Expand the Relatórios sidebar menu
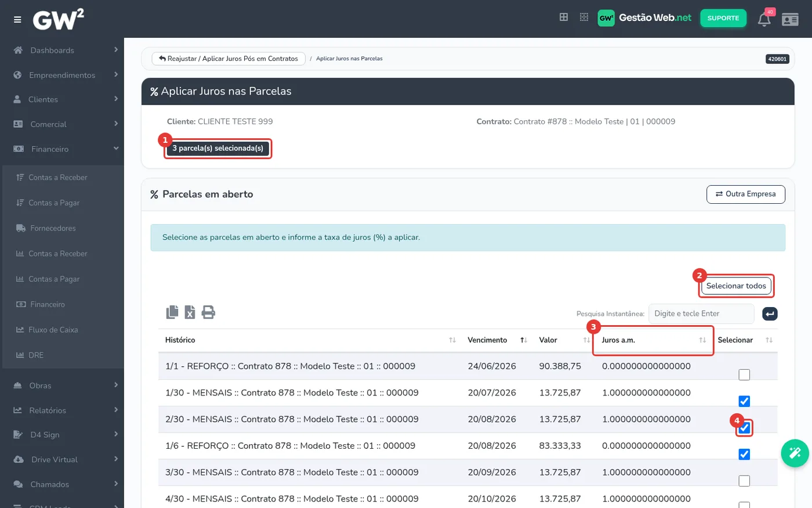This screenshot has width=812, height=508. click(x=62, y=410)
